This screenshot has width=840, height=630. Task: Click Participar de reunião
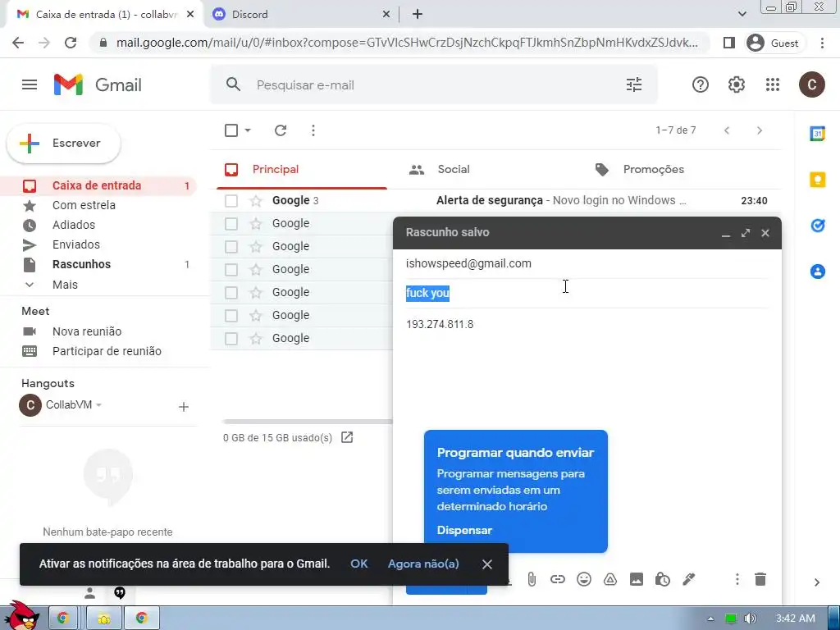[107, 351]
